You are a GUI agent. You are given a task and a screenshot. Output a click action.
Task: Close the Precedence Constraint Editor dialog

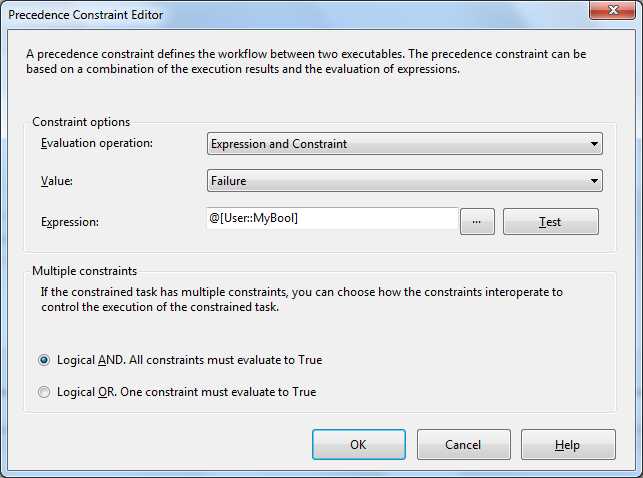(x=615, y=13)
